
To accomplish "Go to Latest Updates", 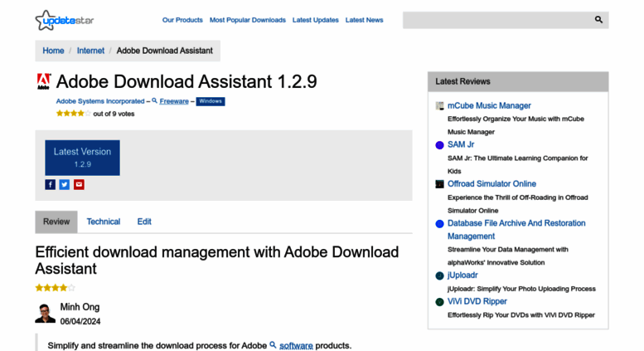I will pos(316,20).
